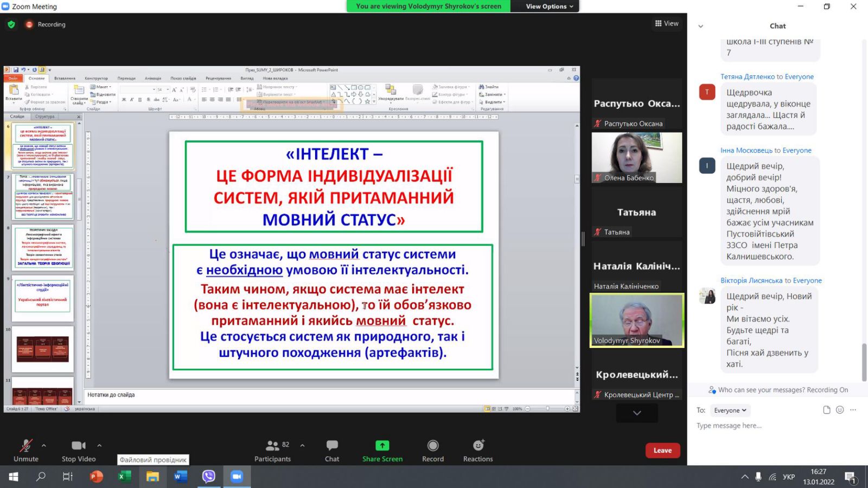Open Viber from the taskbar
The height and width of the screenshot is (488, 868).
click(x=209, y=477)
